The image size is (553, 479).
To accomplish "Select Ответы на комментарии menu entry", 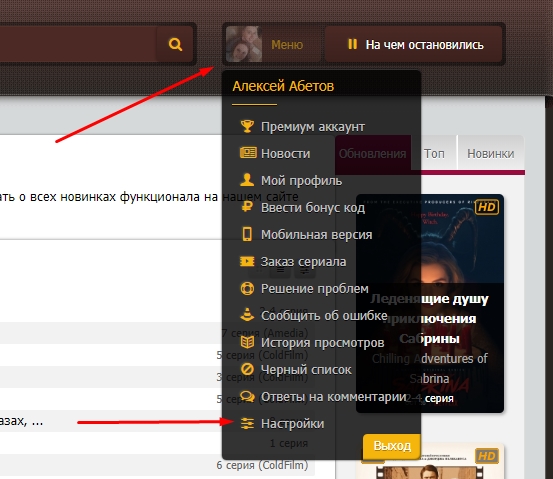I will 334,396.
